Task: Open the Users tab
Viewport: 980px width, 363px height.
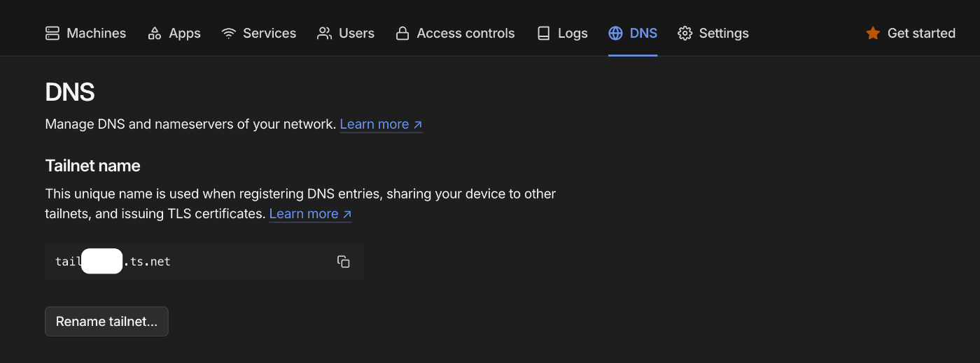Action: coord(346,33)
